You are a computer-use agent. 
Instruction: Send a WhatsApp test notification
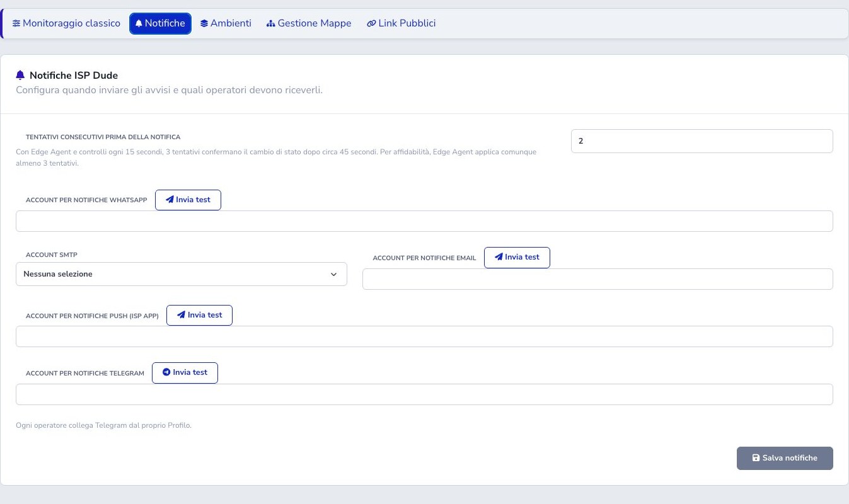[x=188, y=200]
